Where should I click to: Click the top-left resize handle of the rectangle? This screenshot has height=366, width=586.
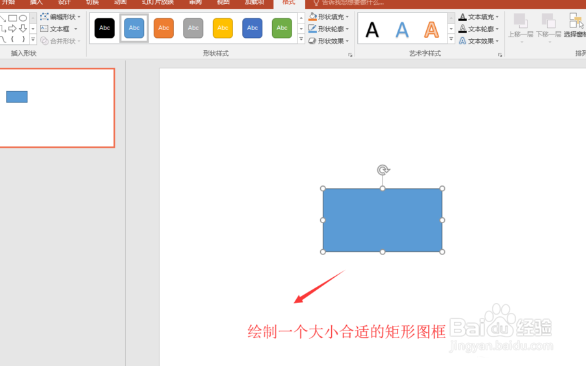click(x=323, y=188)
